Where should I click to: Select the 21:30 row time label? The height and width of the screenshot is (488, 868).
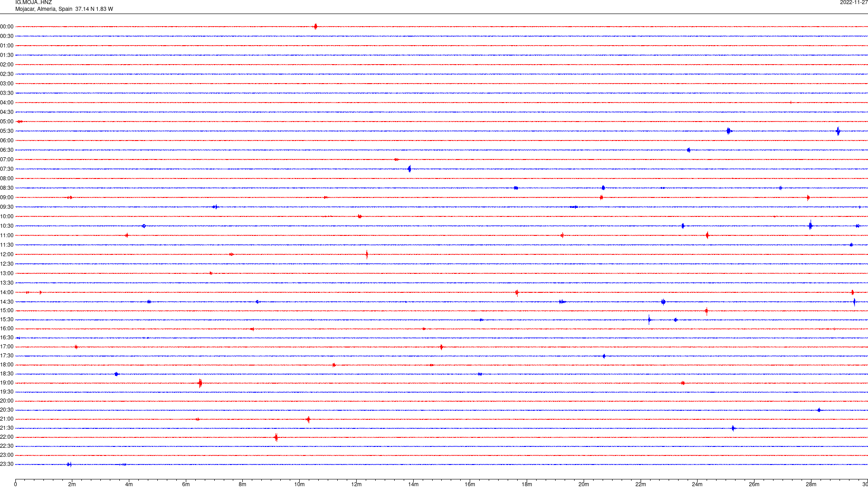(x=7, y=428)
